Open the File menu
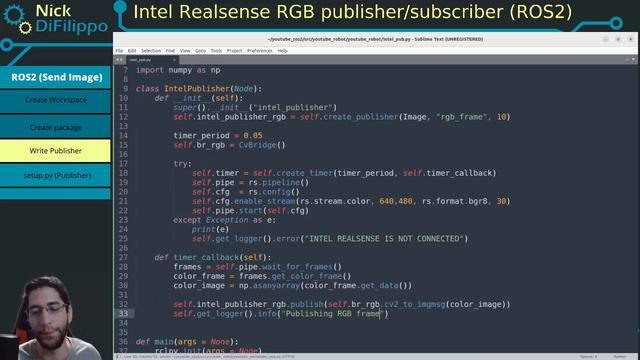 click(119, 51)
